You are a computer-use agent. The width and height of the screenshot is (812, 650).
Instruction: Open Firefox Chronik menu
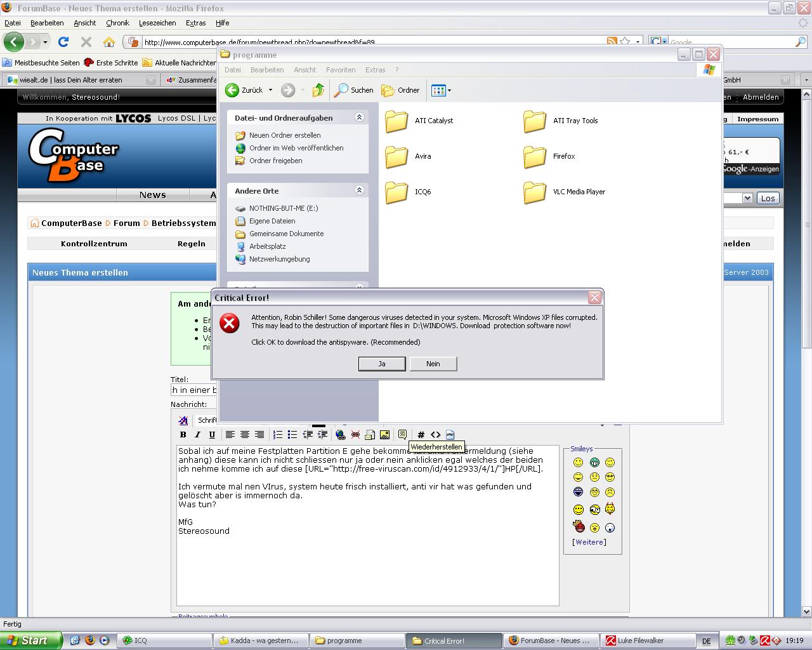(117, 23)
